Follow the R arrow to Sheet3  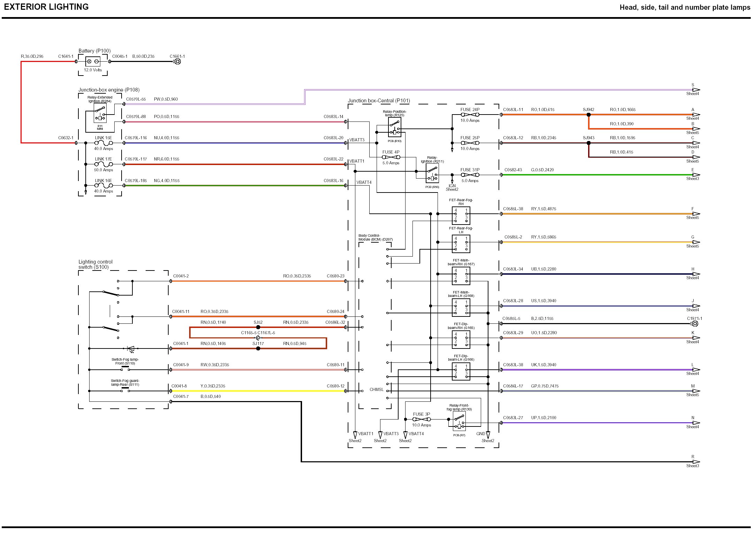(x=695, y=462)
